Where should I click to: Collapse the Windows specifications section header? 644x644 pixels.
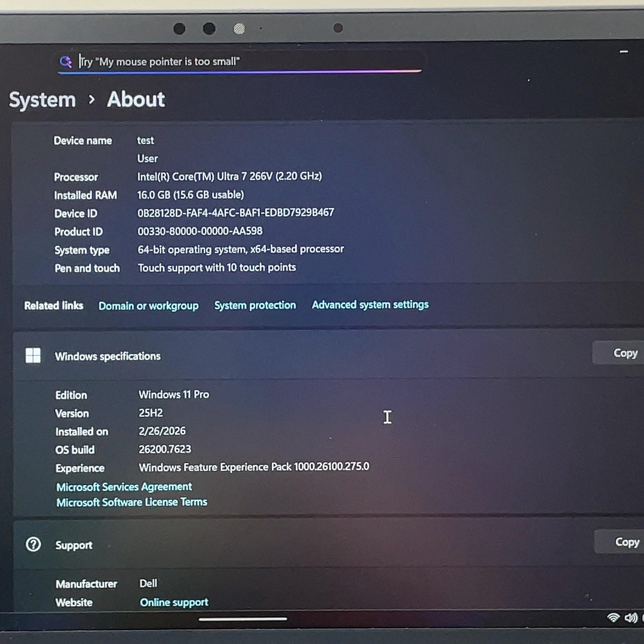pos(328,355)
